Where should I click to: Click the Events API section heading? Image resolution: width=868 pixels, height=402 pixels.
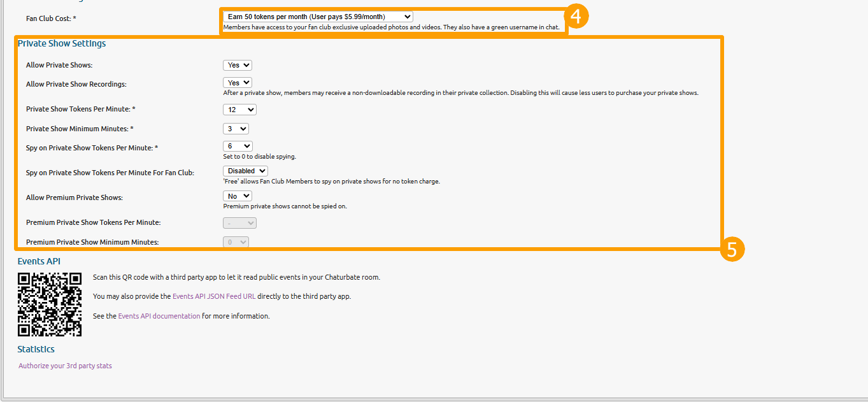coord(39,261)
